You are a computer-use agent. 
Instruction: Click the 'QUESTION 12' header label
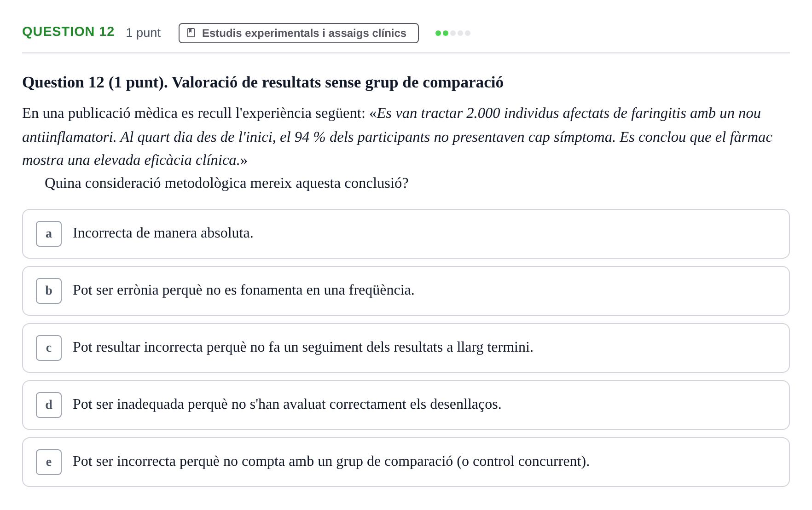click(x=68, y=32)
